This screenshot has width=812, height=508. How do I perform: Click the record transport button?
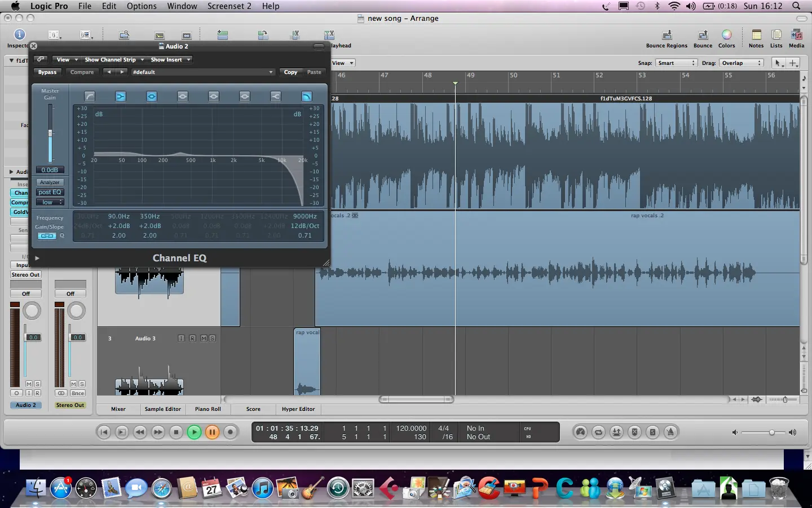click(x=230, y=432)
